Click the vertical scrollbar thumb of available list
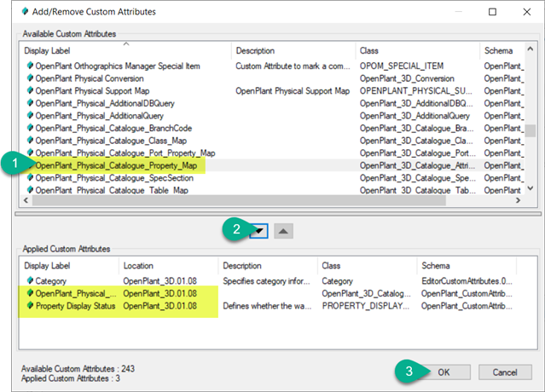This screenshot has height=392, width=545. [x=530, y=131]
